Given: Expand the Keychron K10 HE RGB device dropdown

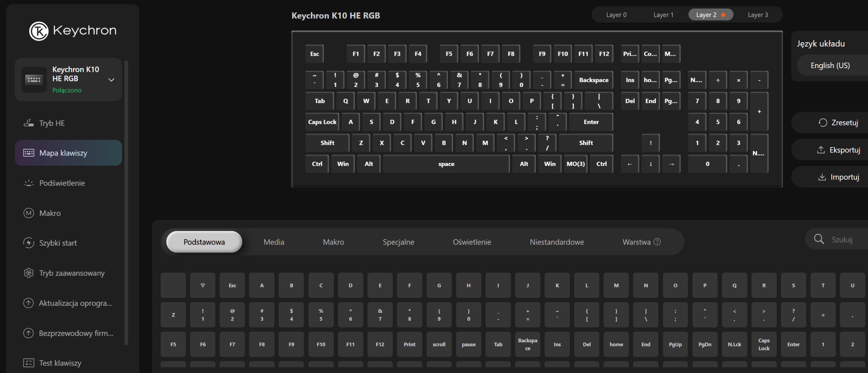Looking at the screenshot, I should (111, 80).
